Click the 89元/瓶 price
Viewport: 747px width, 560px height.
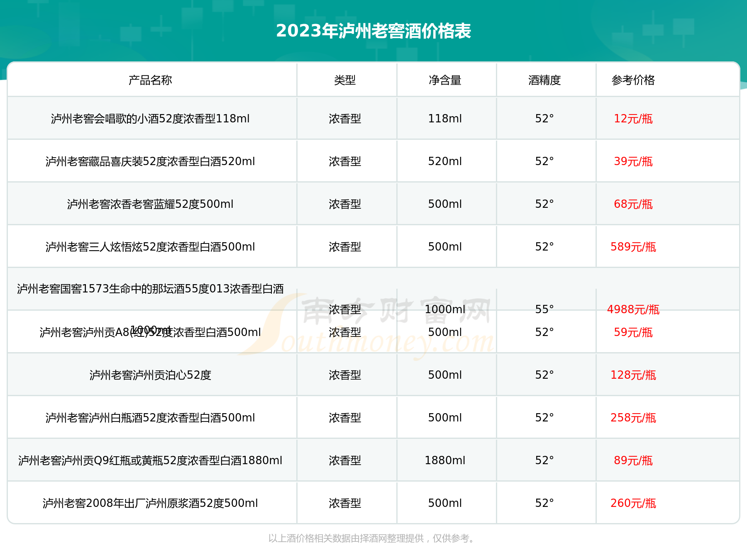(633, 460)
